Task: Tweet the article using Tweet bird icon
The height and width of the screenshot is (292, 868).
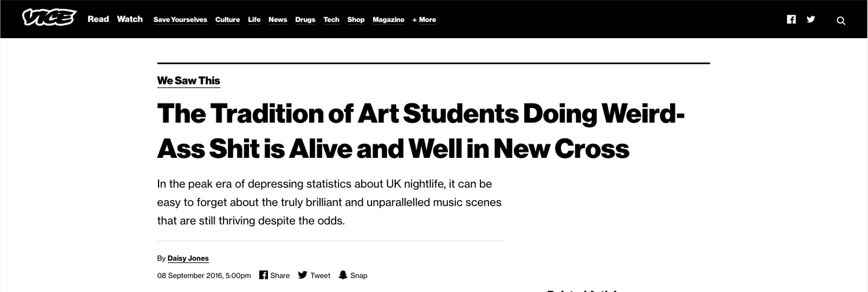Action: coord(303,275)
